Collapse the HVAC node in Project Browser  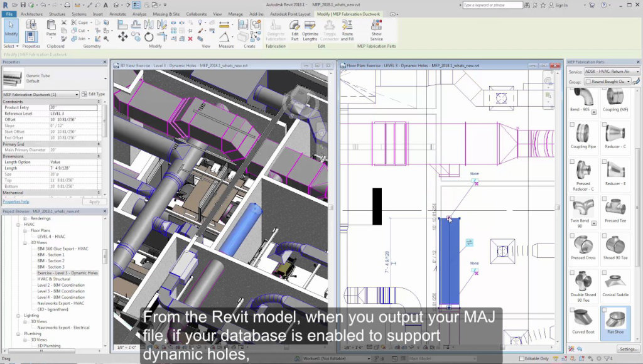coord(18,225)
